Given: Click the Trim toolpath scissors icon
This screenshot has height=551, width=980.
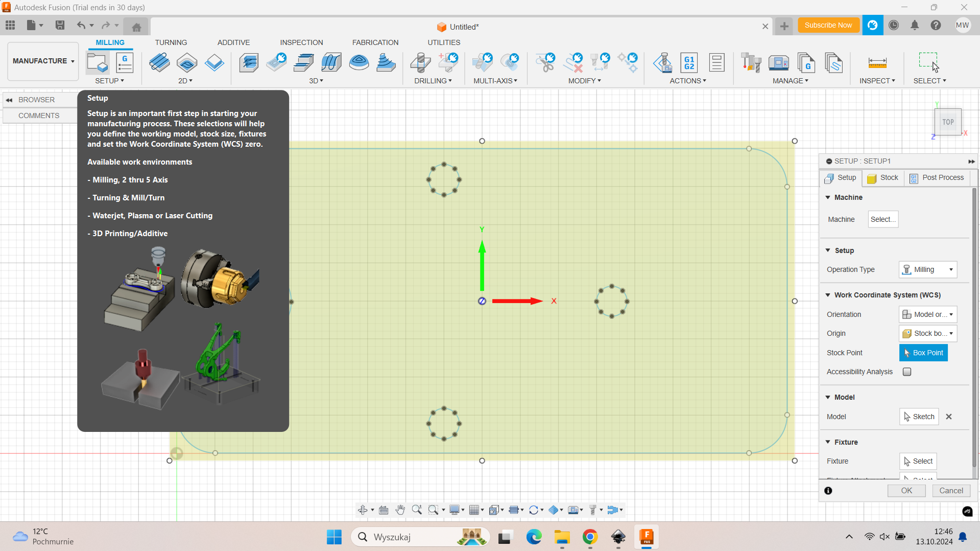Looking at the screenshot, I should 545,63.
